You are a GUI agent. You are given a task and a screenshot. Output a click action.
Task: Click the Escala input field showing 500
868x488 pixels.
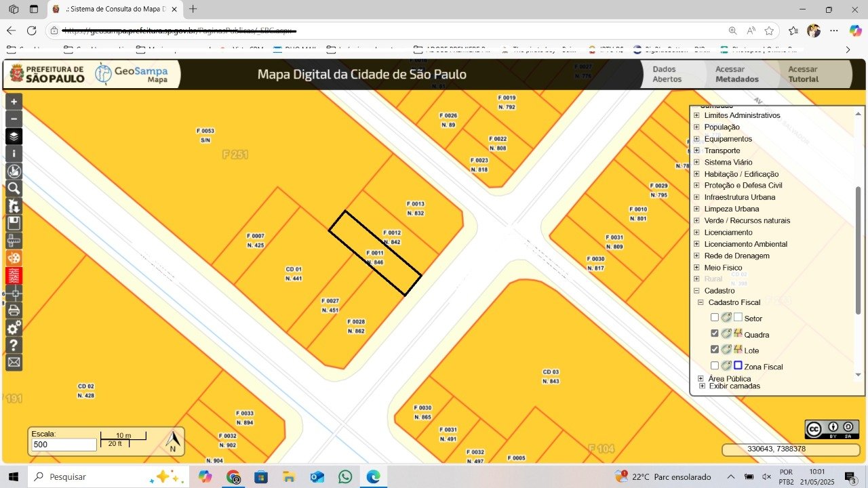coord(64,445)
